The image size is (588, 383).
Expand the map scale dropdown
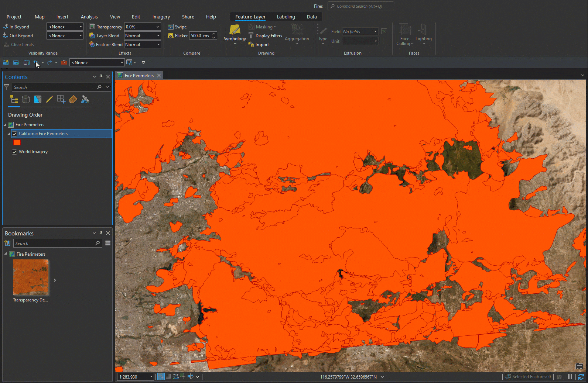(x=151, y=377)
